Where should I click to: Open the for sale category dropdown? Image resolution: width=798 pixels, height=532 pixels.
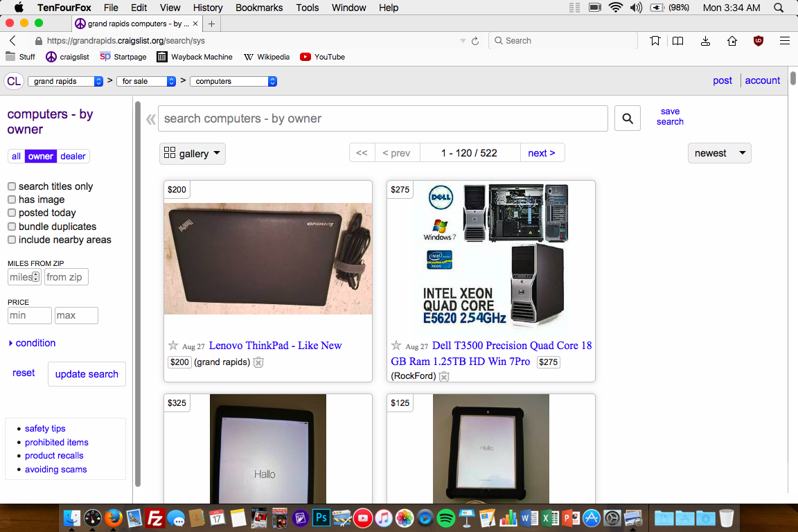click(146, 82)
